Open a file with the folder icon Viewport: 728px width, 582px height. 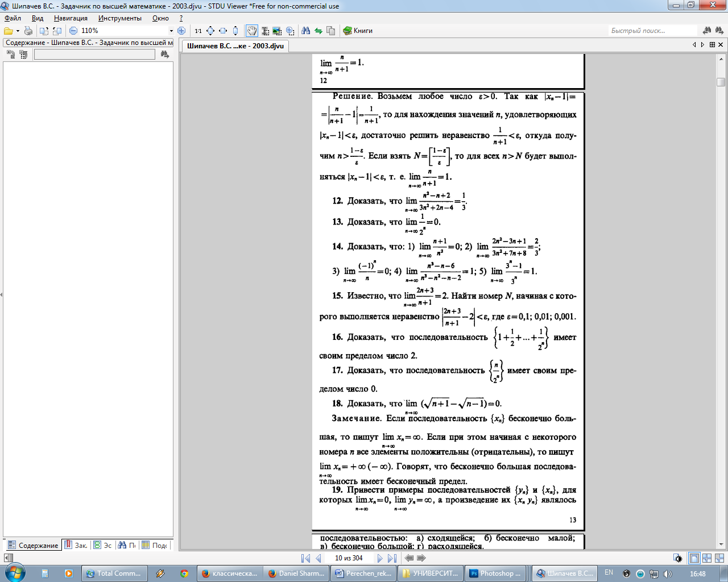coord(9,31)
